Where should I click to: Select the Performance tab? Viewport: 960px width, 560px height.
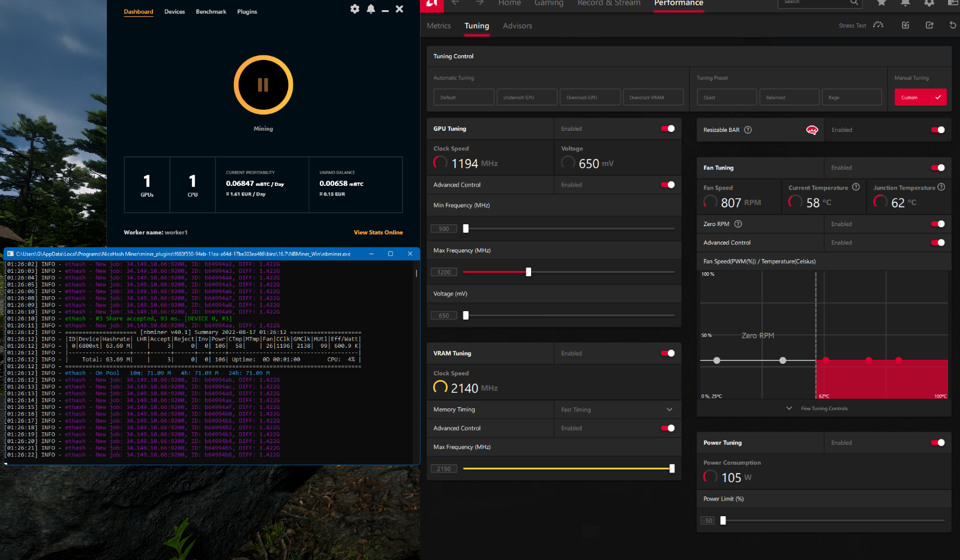click(x=679, y=3)
